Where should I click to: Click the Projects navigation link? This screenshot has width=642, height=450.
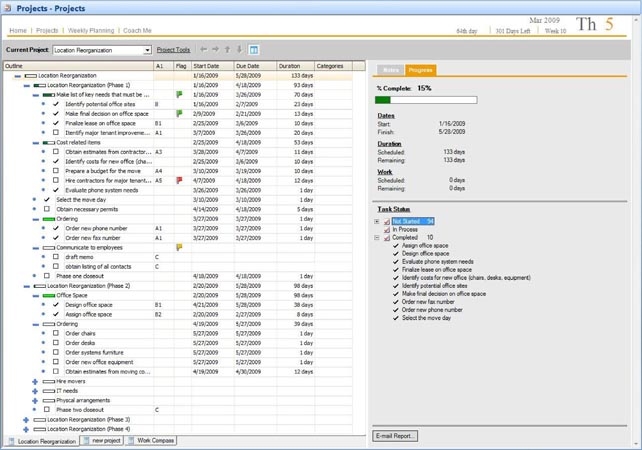pyautogui.click(x=47, y=30)
